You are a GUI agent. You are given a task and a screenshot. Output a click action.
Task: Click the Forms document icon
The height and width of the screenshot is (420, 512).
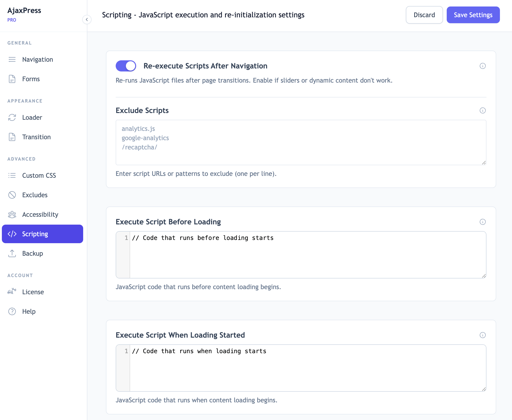[12, 79]
